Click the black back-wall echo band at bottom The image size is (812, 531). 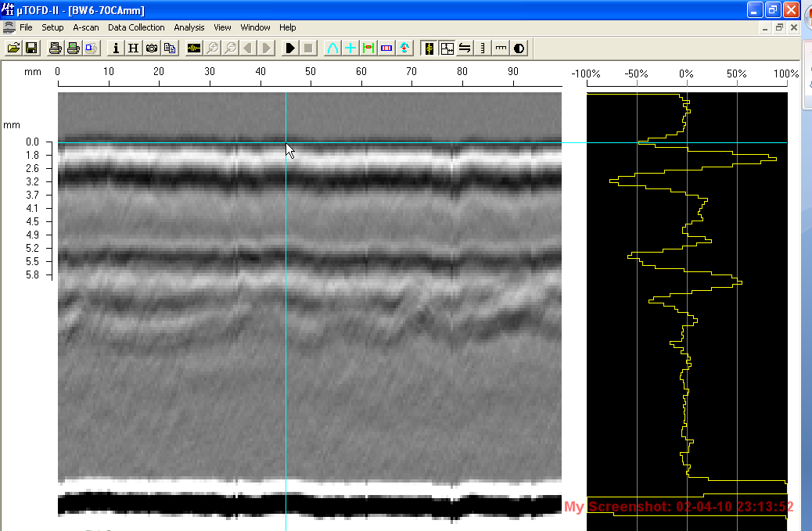[x=310, y=504]
